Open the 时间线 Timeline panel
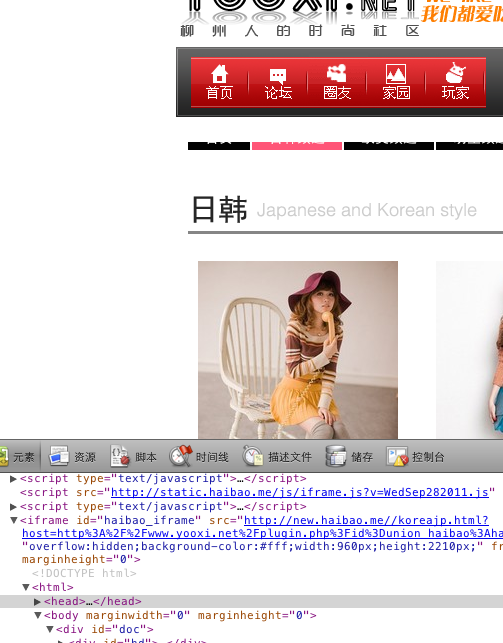 [199, 456]
